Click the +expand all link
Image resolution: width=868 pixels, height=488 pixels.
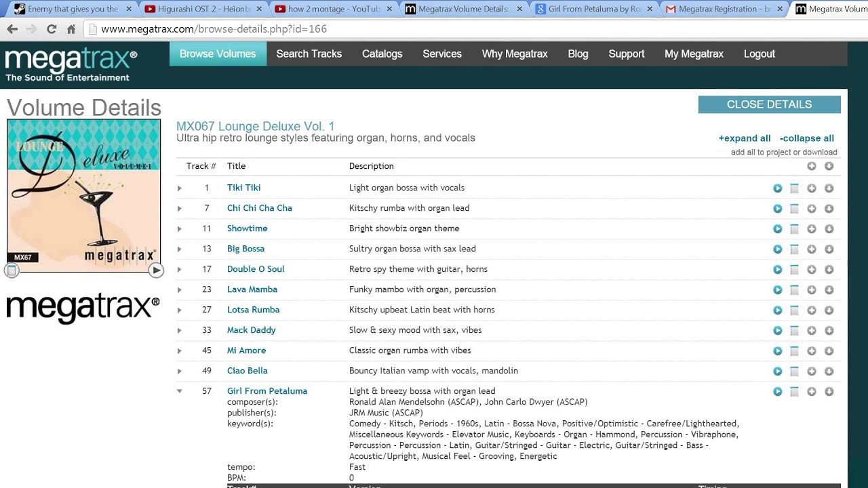[745, 138]
